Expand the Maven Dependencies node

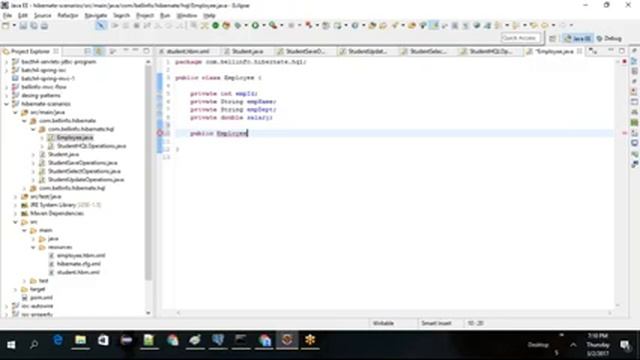(16, 213)
